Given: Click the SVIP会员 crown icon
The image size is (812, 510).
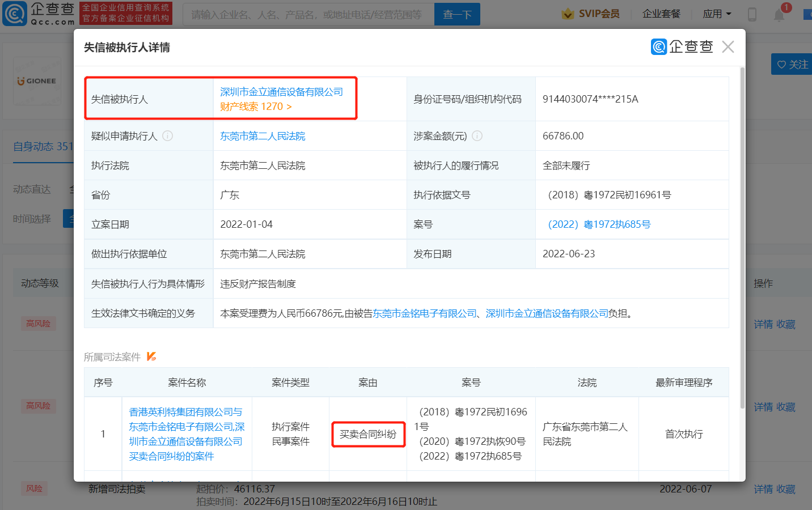Looking at the screenshot, I should click(x=567, y=12).
